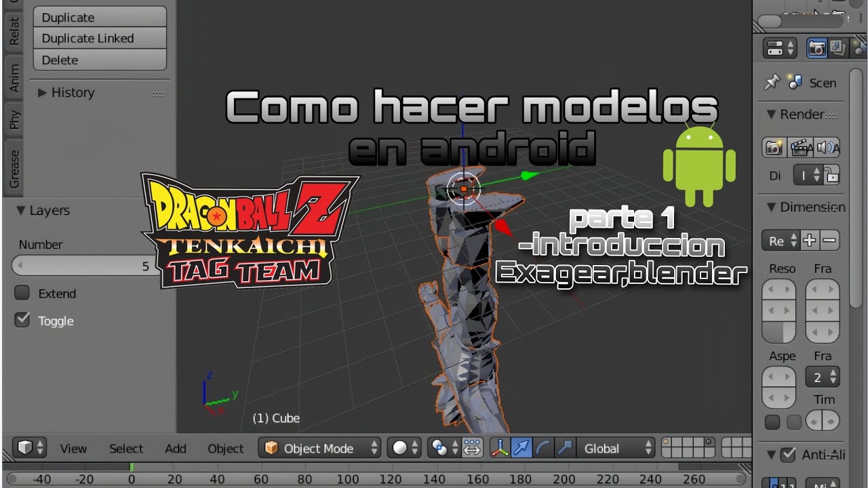Select the translate manipulator arrow
Image resolution: width=868 pixels, height=488 pixels.
(521, 448)
